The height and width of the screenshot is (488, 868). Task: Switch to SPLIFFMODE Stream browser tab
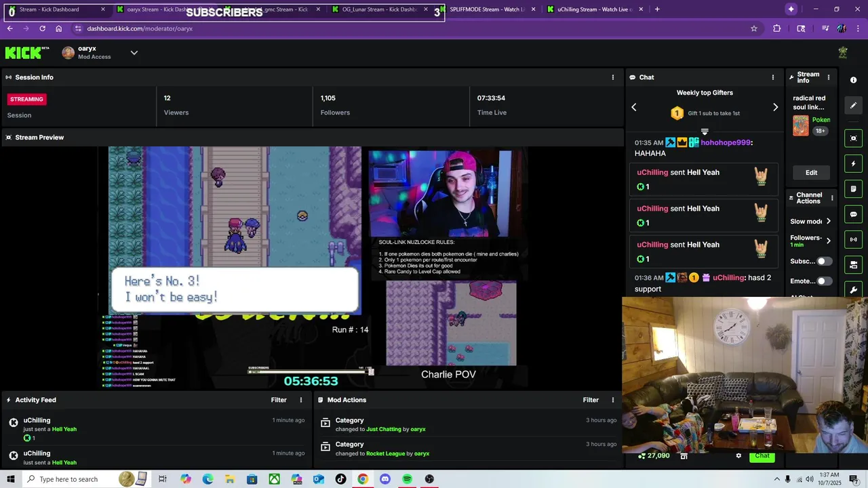point(487,9)
